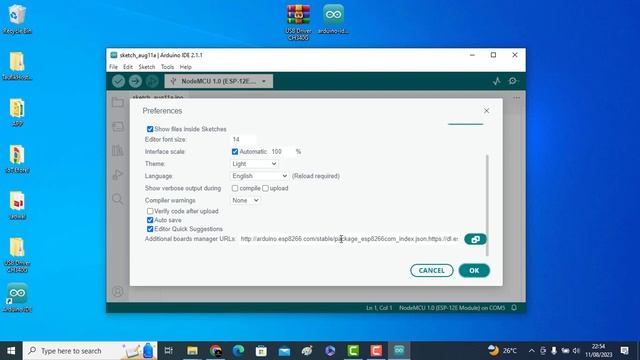Open the Tools menu
The image size is (640, 360).
(167, 67)
